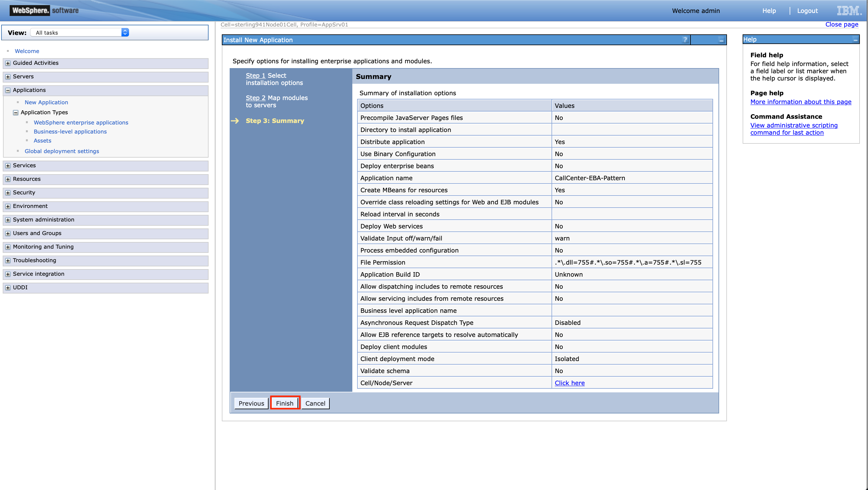Image resolution: width=868 pixels, height=490 pixels.
Task: Select WebSphere enterprise applications in sidebar
Action: click(x=80, y=122)
